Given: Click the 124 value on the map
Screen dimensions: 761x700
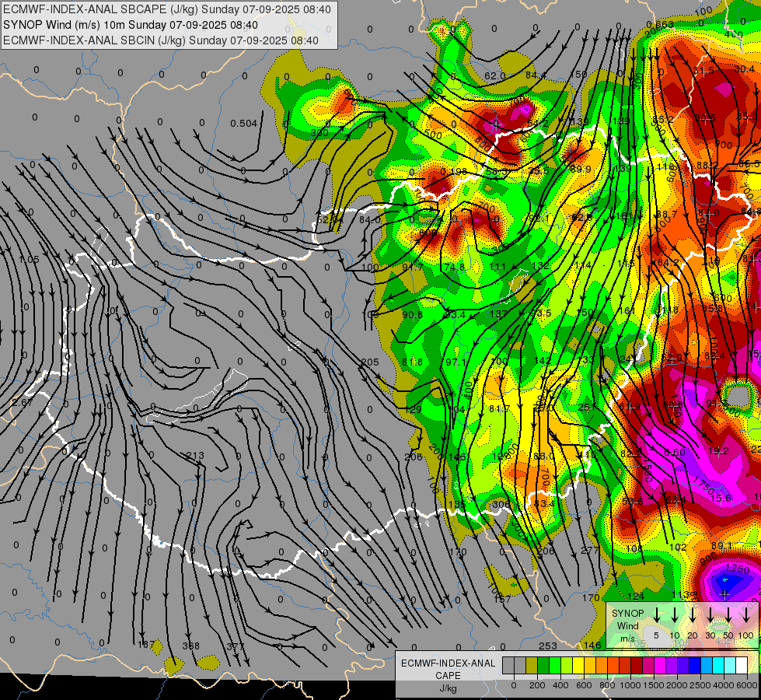Looking at the screenshot, I should point(636,596).
